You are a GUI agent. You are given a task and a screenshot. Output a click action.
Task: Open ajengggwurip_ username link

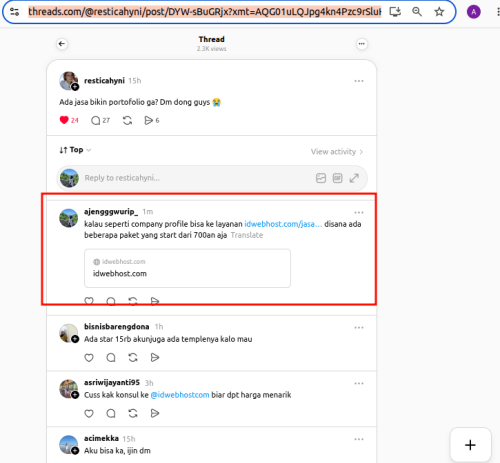click(111, 212)
